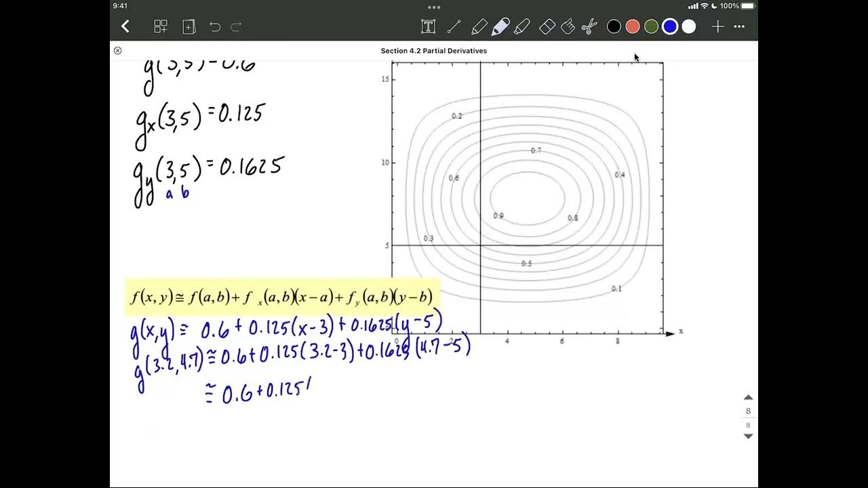
Task: Tap the y-axis 15 tick label
Action: pos(385,79)
